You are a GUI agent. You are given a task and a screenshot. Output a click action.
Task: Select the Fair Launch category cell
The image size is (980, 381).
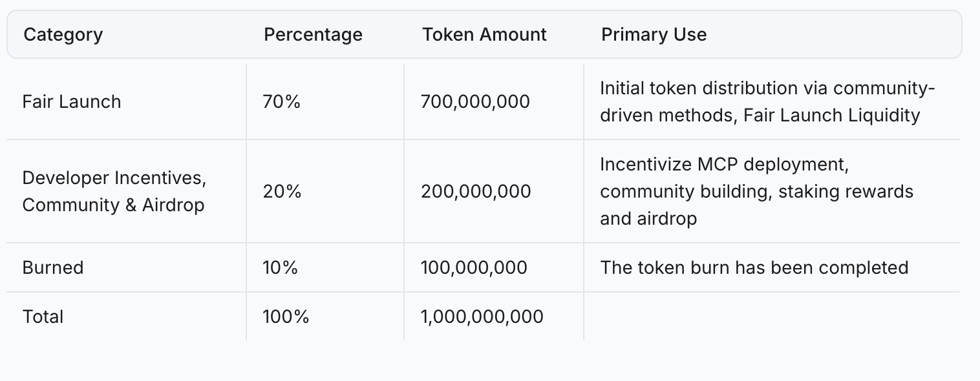pos(72,101)
